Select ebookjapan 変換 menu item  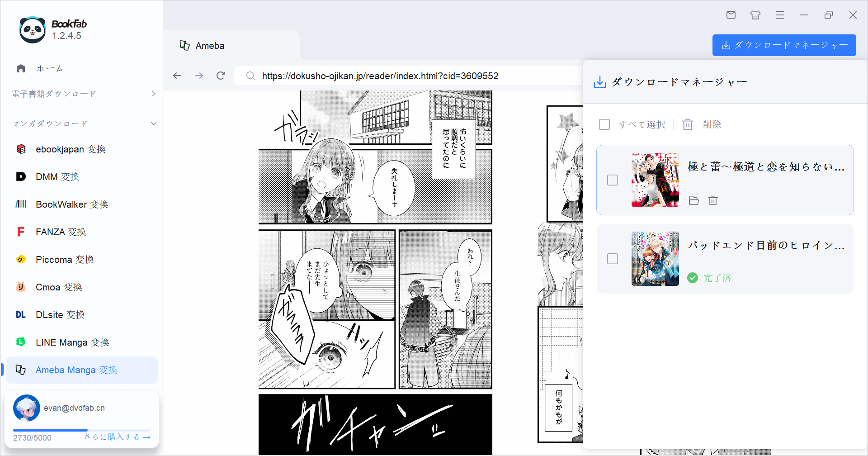[82, 149]
